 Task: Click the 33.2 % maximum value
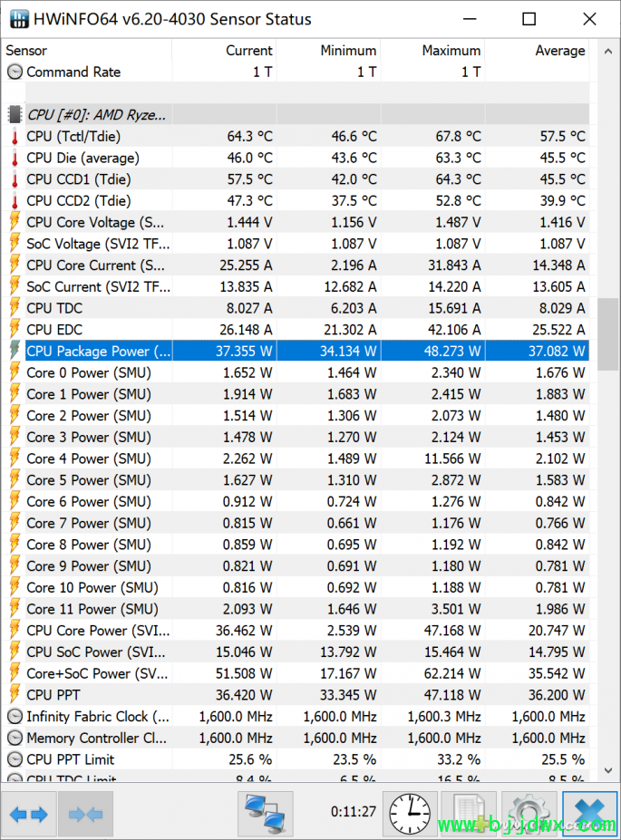(x=459, y=759)
